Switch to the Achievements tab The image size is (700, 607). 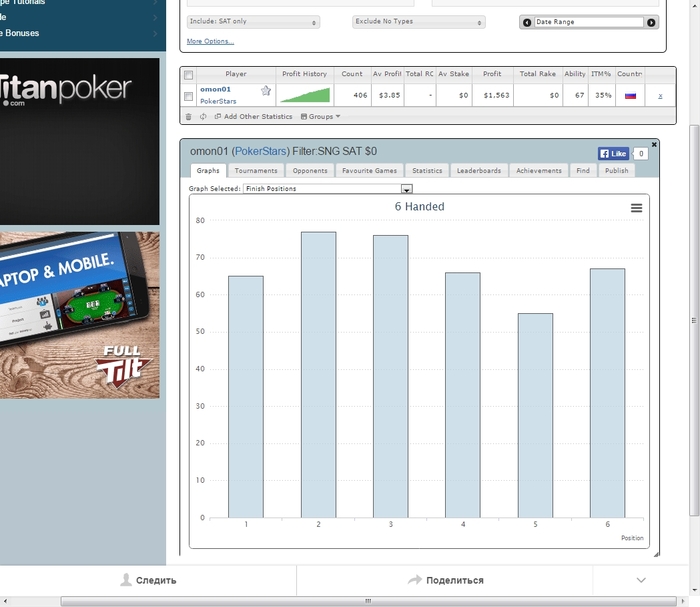pos(539,170)
